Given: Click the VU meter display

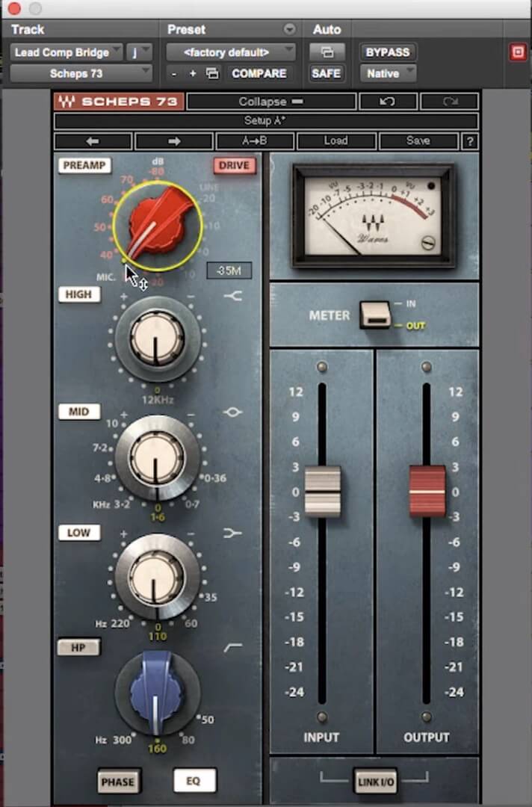Looking at the screenshot, I should pyautogui.click(x=373, y=216).
